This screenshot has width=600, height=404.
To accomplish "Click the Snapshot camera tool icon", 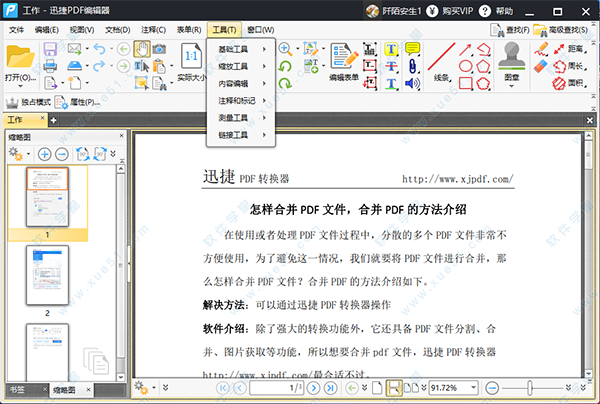I will [159, 49].
